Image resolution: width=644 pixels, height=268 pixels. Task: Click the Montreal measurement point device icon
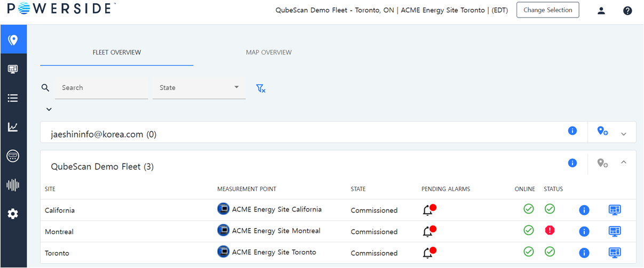223,230
